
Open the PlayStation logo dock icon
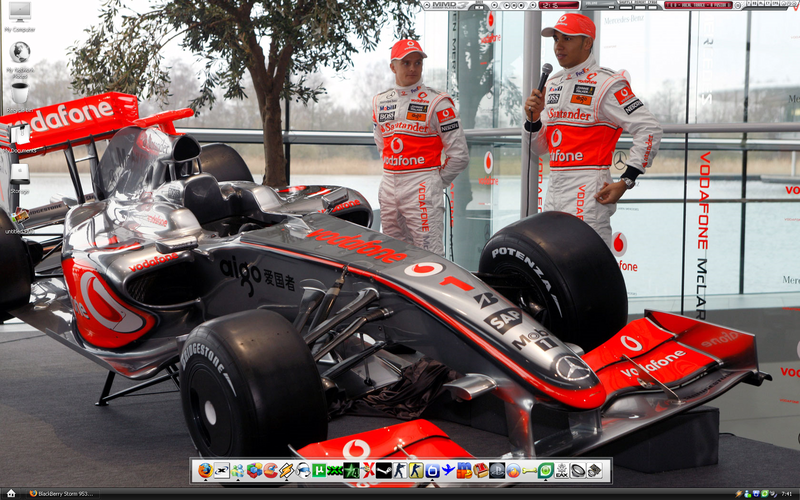(x=496, y=470)
